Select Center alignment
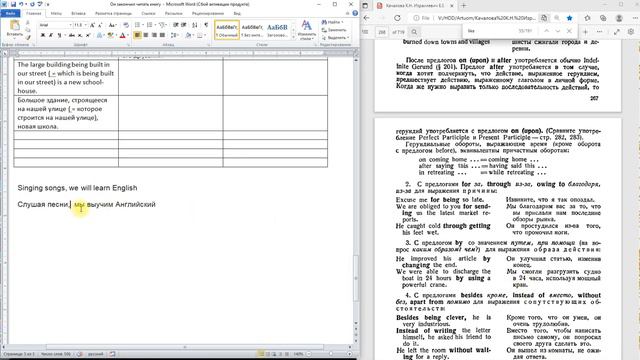This screenshot has width=640, height=360. (x=146, y=36)
